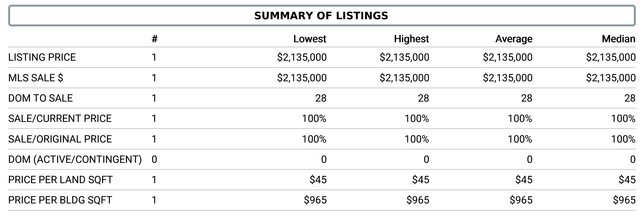Click the DOM TO SALE row label
The width and height of the screenshot is (644, 220).
41,98
